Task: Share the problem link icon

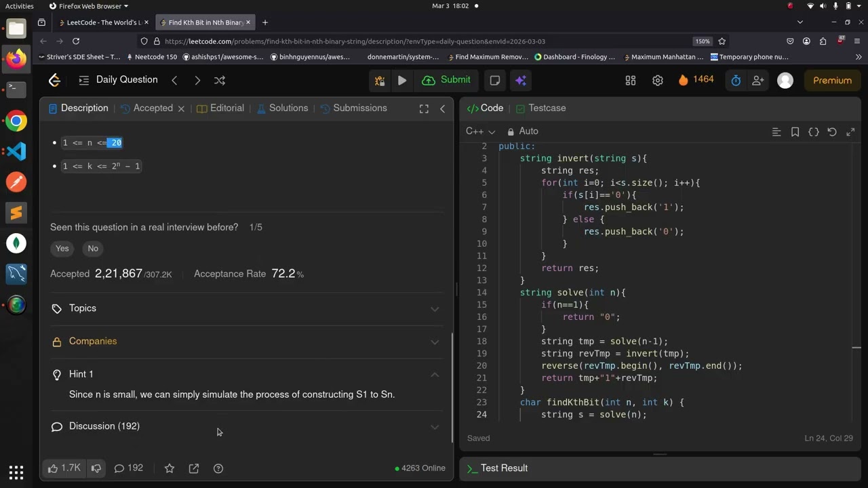Action: [194, 468]
